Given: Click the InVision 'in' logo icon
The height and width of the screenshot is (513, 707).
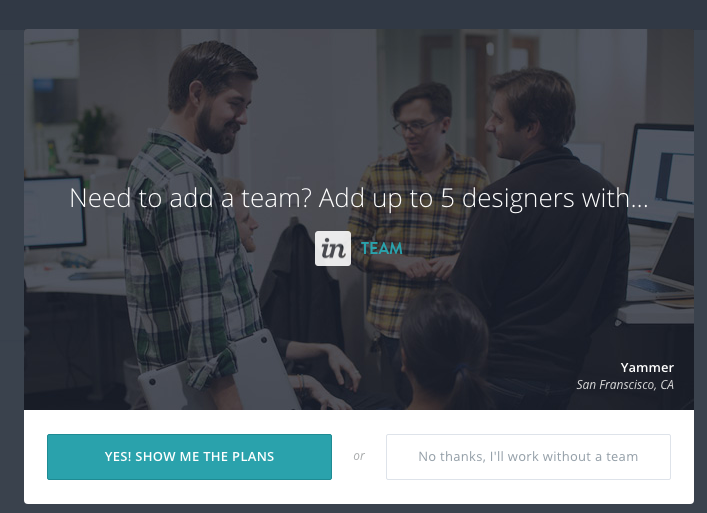Looking at the screenshot, I should click(333, 248).
